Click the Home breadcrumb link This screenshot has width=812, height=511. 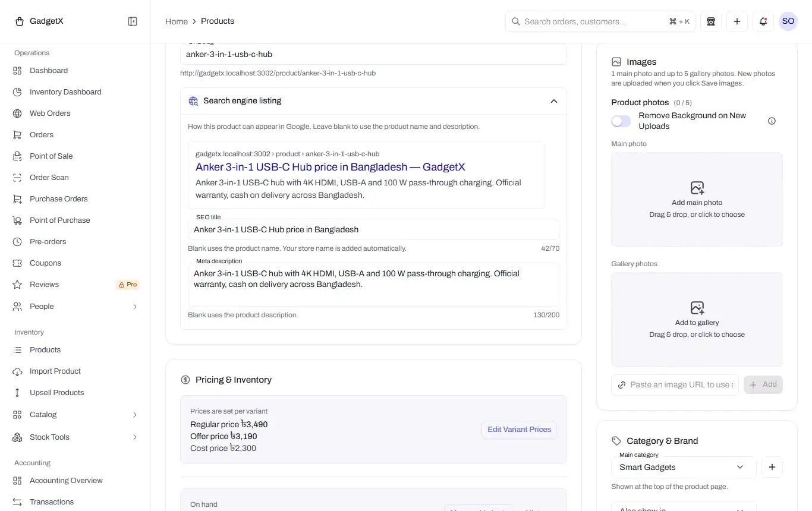(x=177, y=21)
